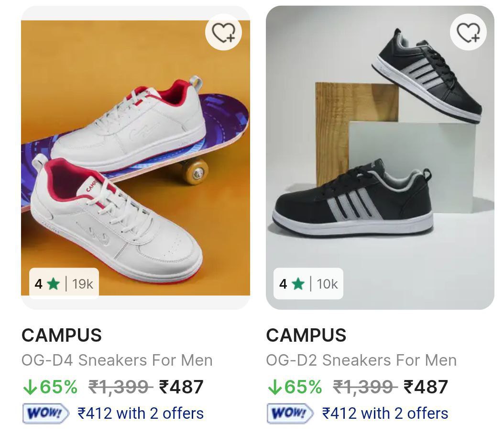Open black Campus sneakers product image
Viewport: 504px width, 436px height.
coord(380,158)
